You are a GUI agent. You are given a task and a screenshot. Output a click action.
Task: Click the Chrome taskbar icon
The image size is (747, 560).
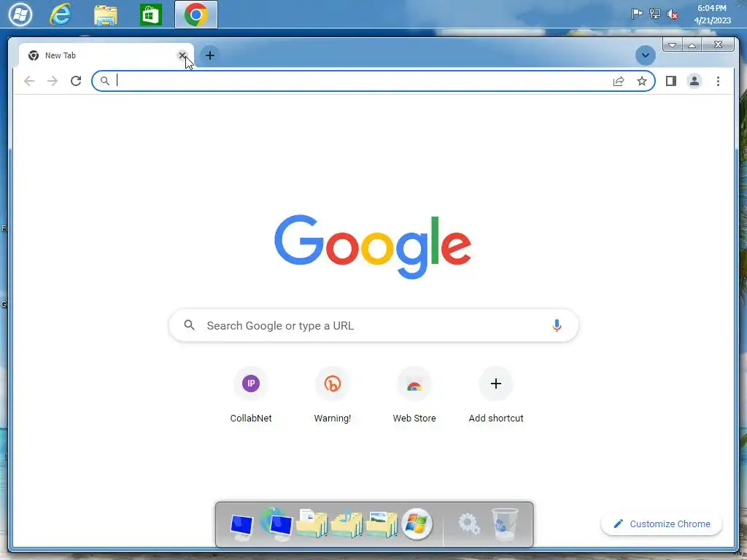(x=196, y=15)
